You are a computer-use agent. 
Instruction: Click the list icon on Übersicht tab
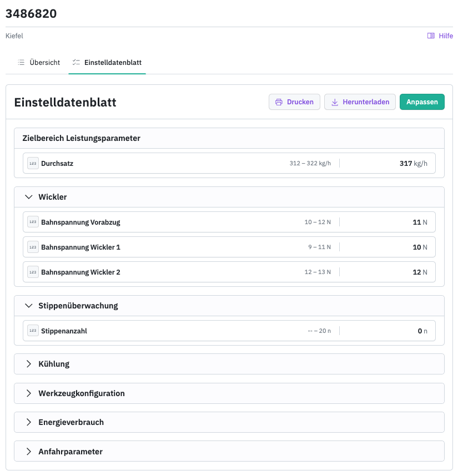(x=21, y=62)
